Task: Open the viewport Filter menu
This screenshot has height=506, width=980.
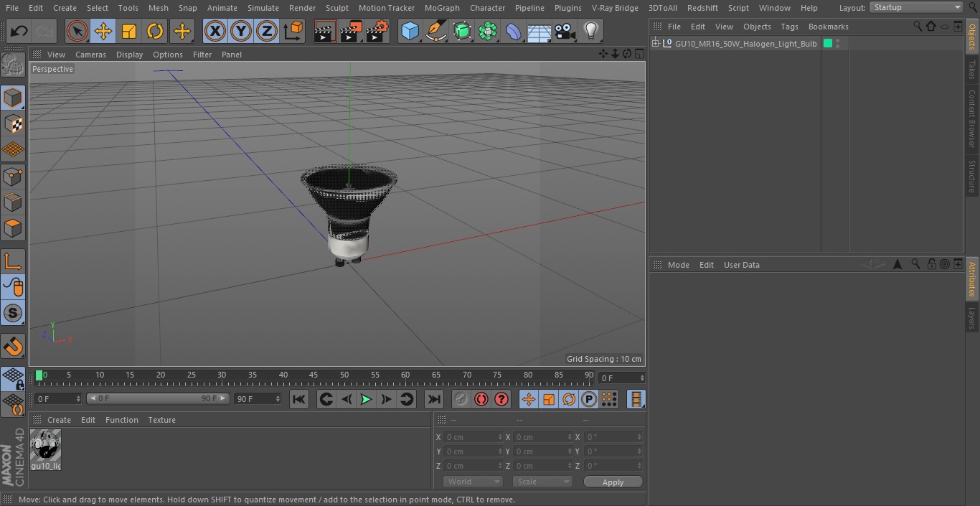Action: click(202, 55)
